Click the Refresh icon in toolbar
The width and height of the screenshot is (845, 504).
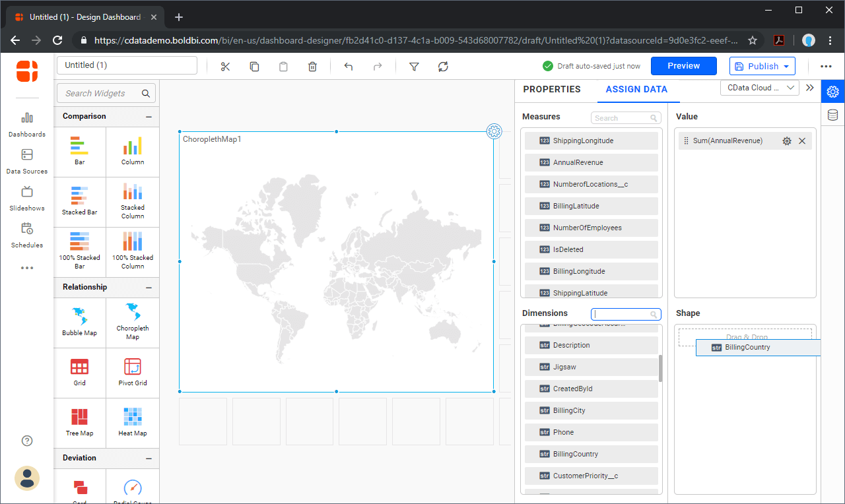click(443, 66)
